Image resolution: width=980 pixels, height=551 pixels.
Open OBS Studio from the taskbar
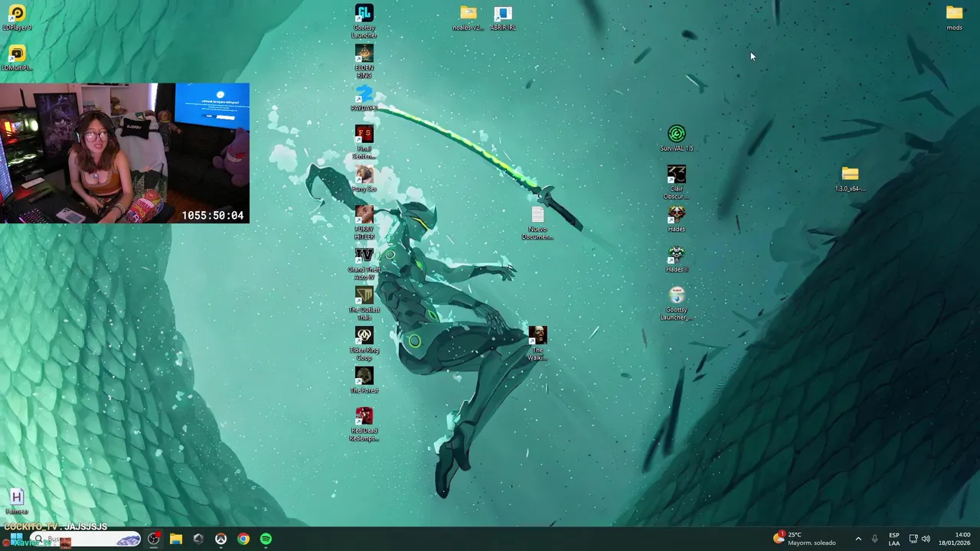(x=154, y=539)
